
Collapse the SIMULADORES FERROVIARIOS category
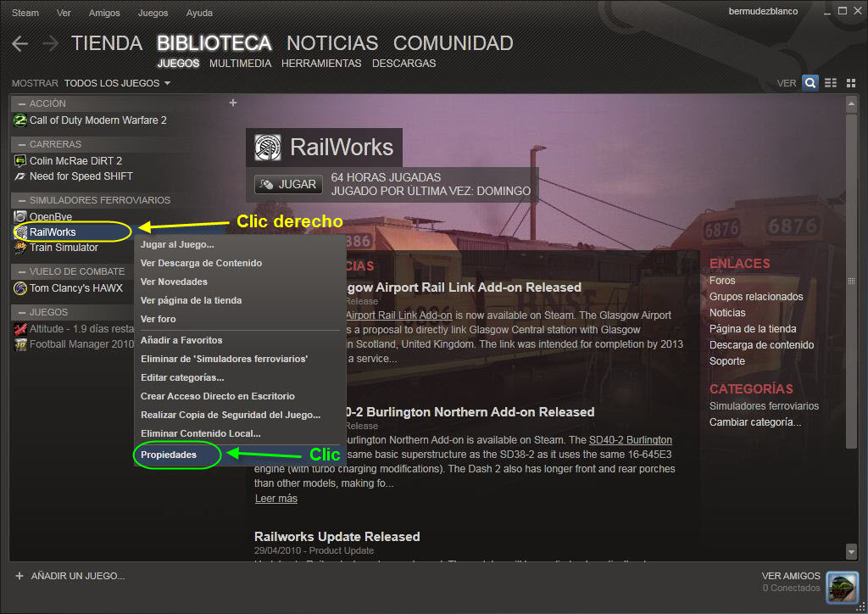pos(20,200)
